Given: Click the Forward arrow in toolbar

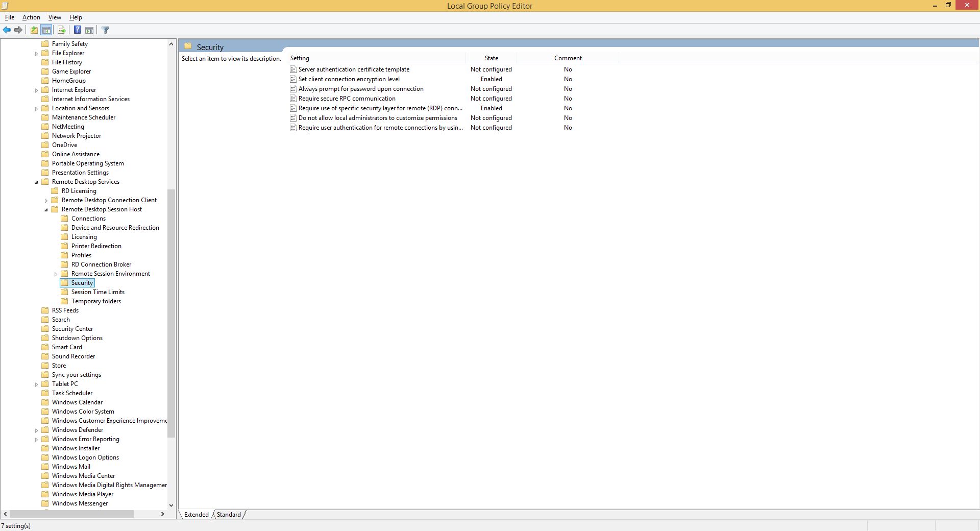Looking at the screenshot, I should pos(18,30).
